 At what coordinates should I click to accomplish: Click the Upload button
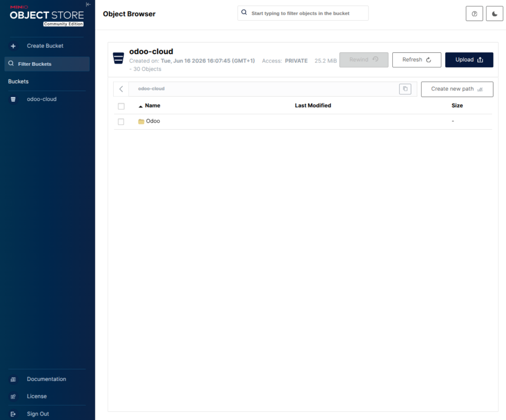469,59
